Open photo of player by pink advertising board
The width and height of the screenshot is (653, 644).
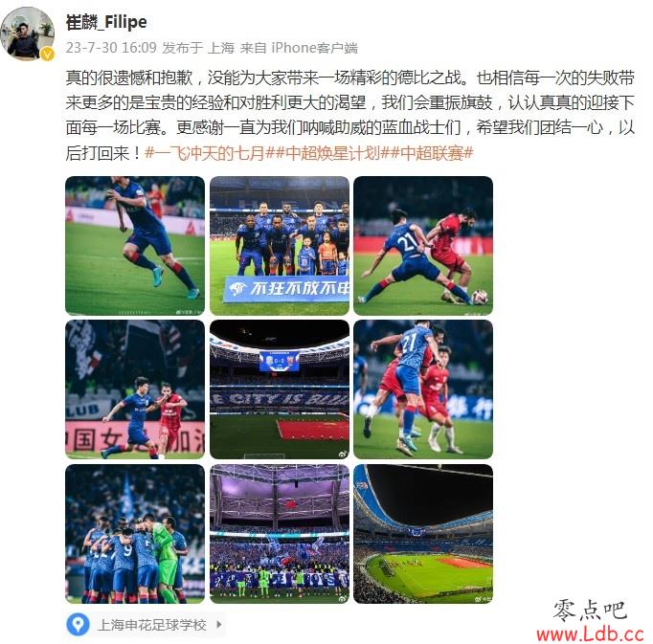135,389
